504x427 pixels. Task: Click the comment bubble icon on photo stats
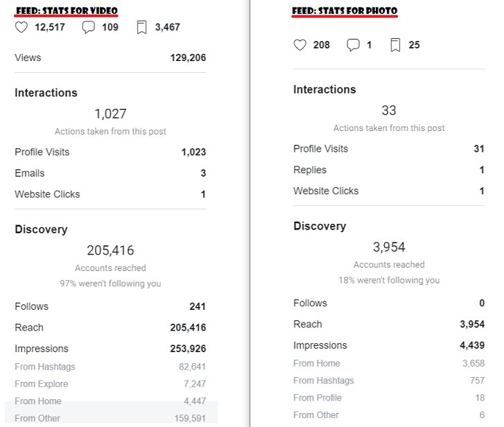point(353,45)
